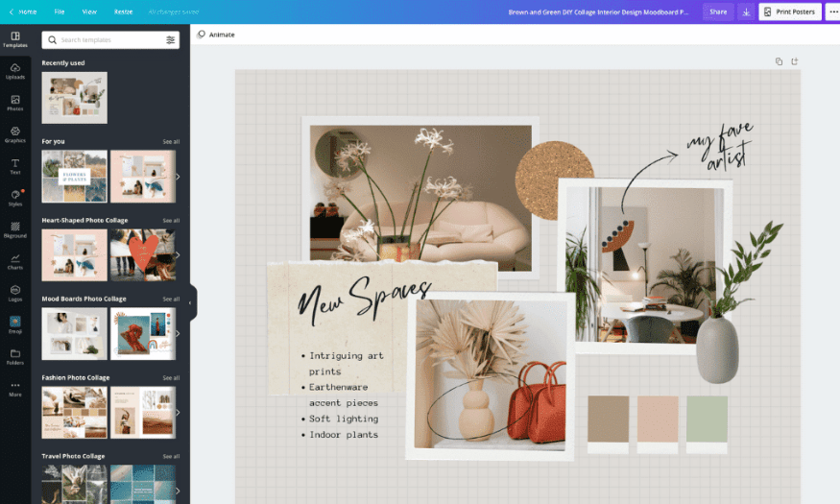
Task: Click See all for For you
Action: pyautogui.click(x=171, y=141)
